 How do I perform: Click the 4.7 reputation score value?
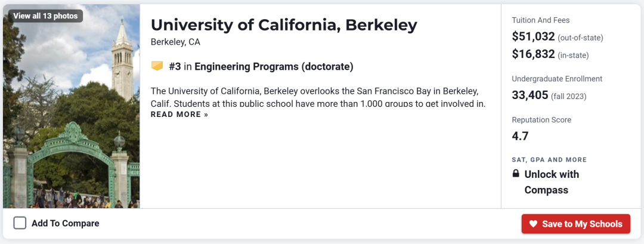point(520,136)
